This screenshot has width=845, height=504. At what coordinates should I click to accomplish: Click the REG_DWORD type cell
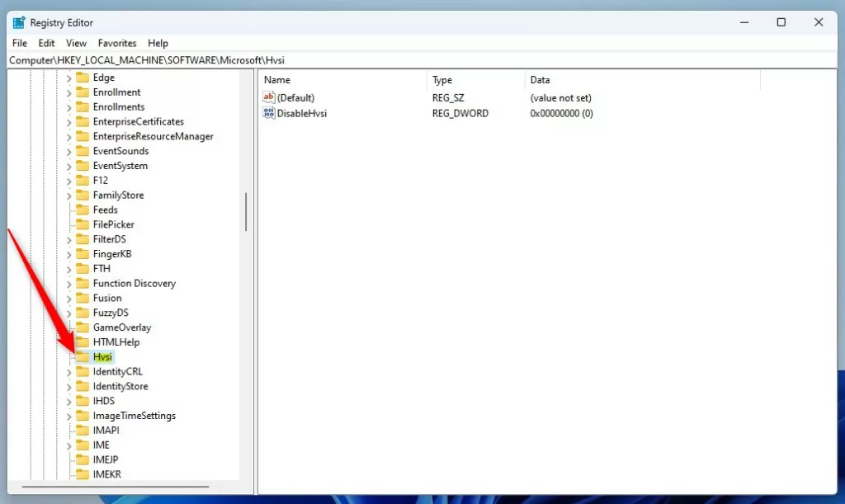pyautogui.click(x=460, y=113)
